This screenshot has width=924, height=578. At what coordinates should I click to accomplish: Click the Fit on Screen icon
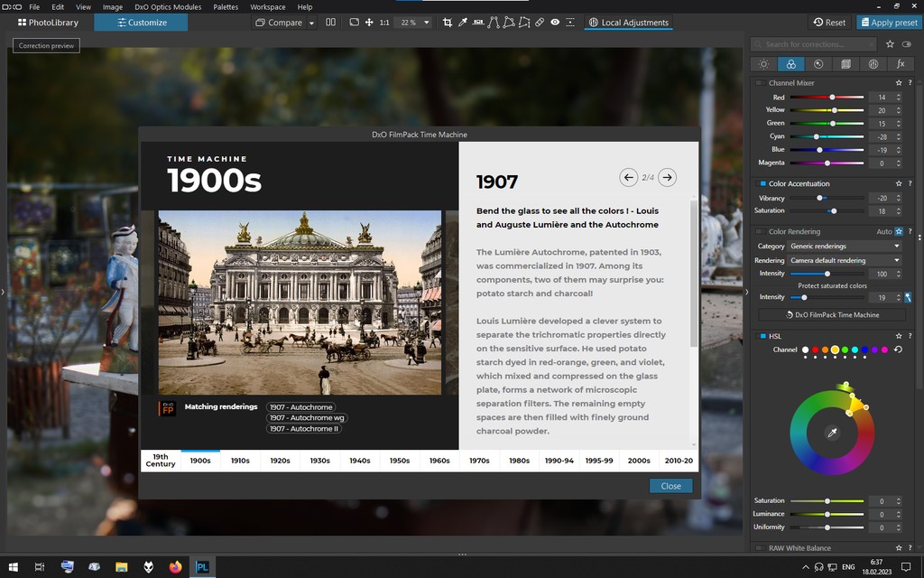click(x=354, y=23)
